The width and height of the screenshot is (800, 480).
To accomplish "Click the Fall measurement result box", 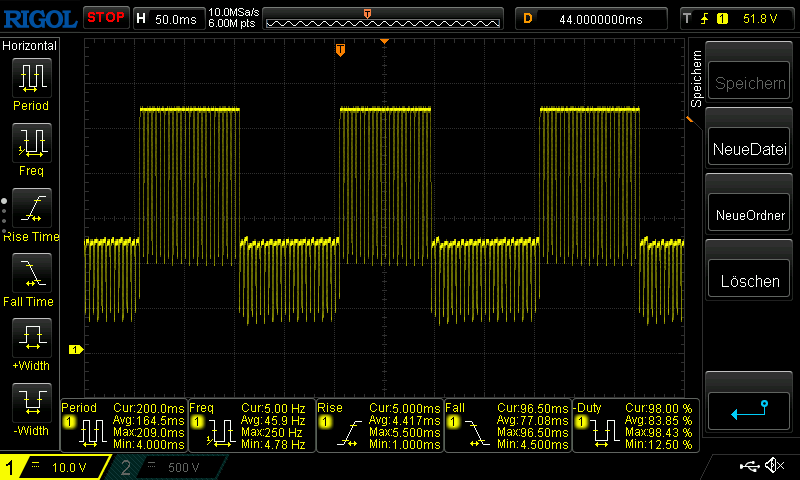I will (x=508, y=426).
